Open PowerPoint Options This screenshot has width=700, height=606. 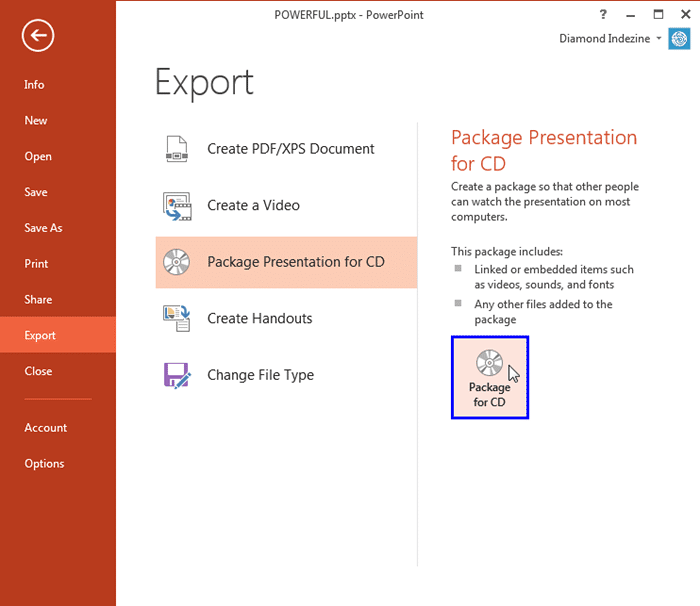(44, 464)
